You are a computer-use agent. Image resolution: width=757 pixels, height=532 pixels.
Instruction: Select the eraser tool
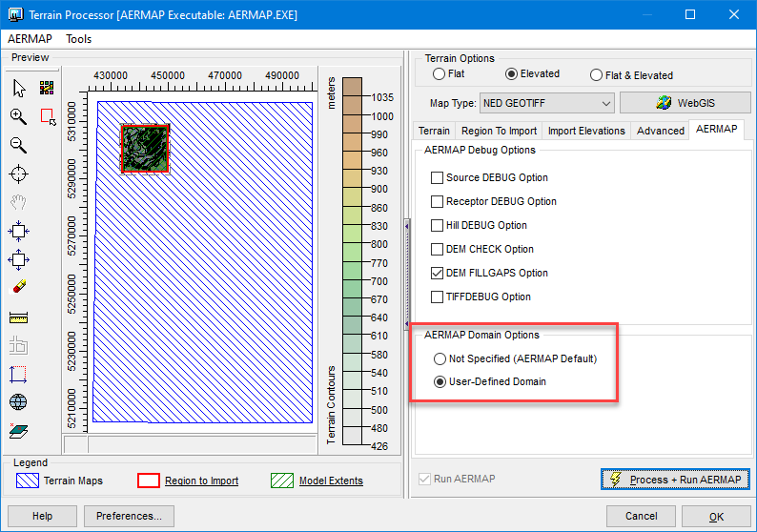tap(19, 287)
